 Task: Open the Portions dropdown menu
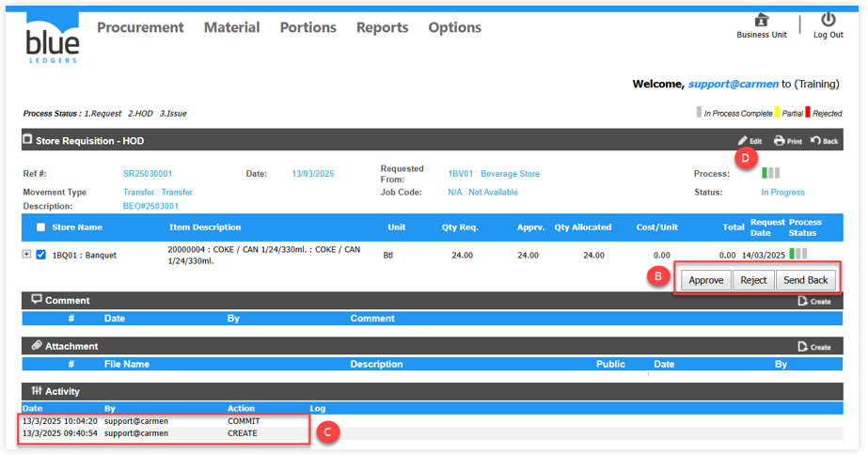pos(308,27)
